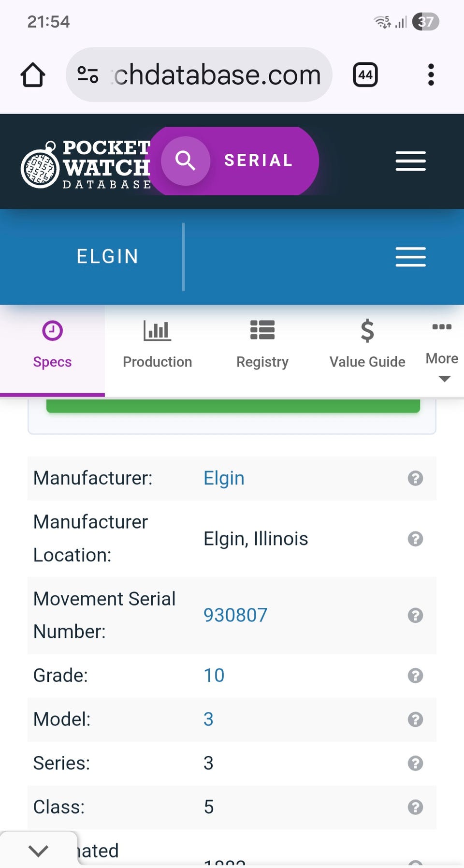Viewport: 464px width, 868px height.
Task: Tap the browser home icon
Action: [33, 75]
